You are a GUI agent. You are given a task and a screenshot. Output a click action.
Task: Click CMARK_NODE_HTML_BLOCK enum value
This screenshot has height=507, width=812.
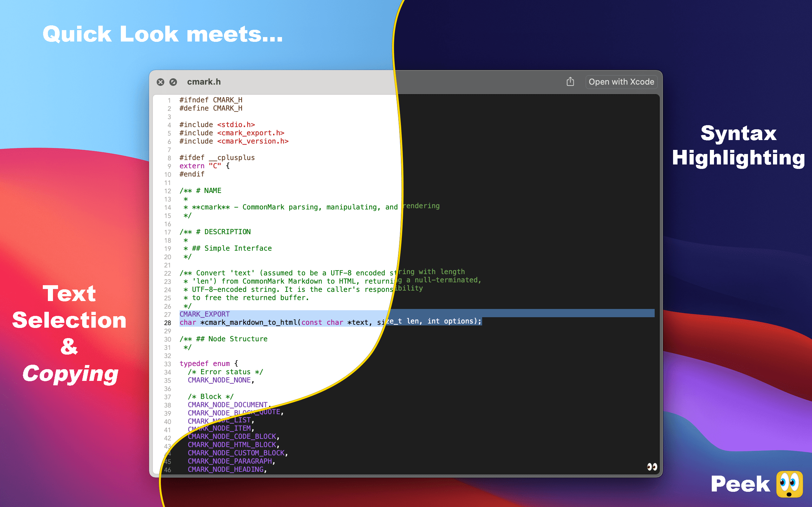232,444
